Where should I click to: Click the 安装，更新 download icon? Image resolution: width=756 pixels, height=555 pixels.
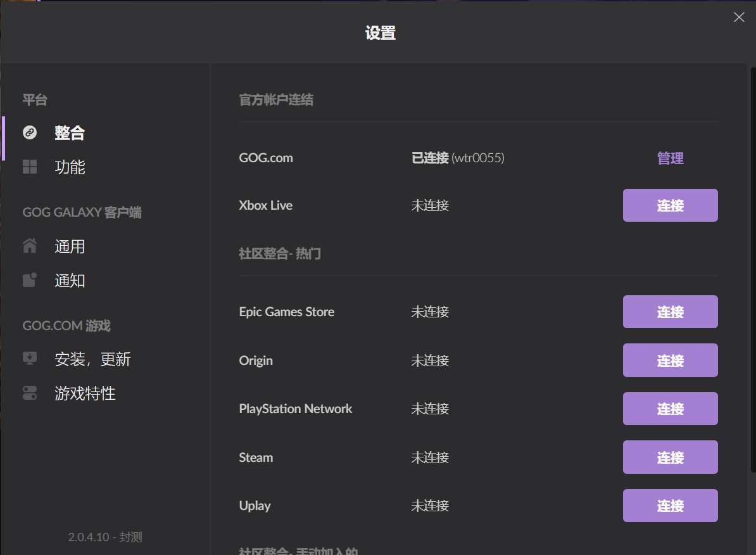click(30, 359)
